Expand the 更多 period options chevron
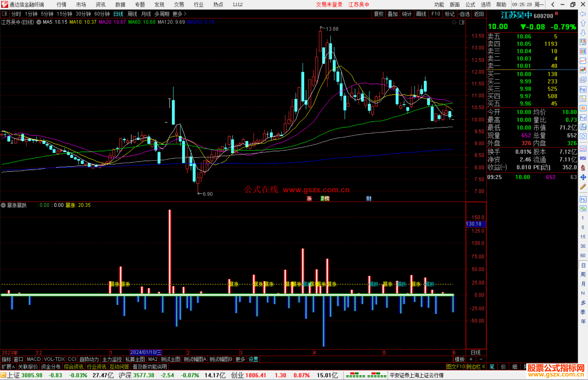 tap(185, 14)
